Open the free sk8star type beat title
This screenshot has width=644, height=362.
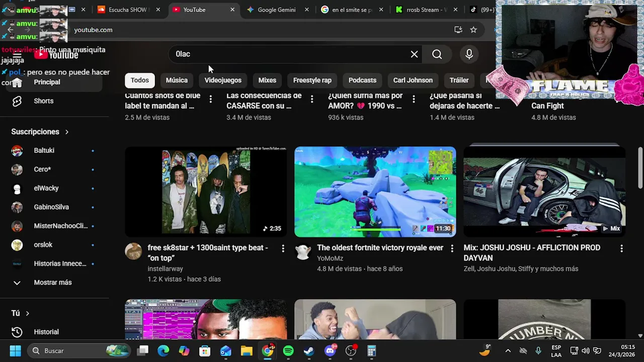208,253
